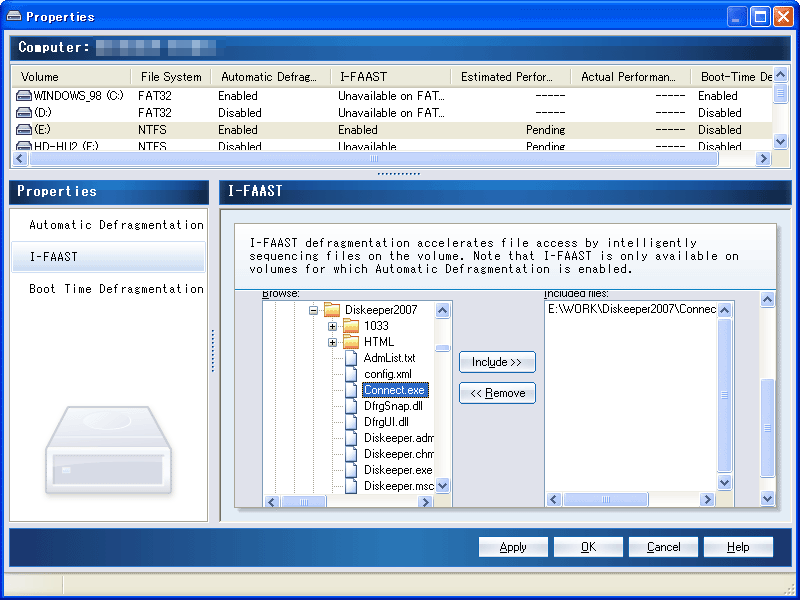
Task: Select the (E:) volume drive icon
Action: point(23,130)
